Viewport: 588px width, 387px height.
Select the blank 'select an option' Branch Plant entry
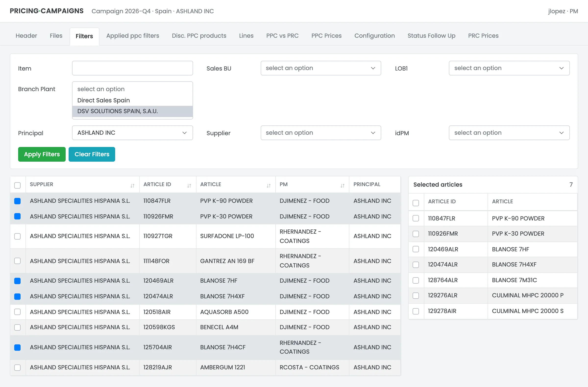click(x=133, y=89)
